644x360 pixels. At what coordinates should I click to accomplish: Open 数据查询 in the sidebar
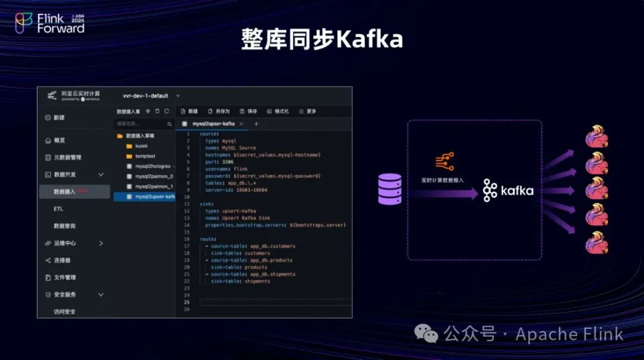(64, 226)
